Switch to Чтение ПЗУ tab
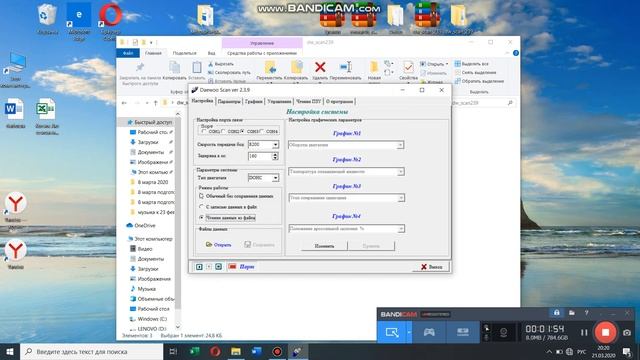This screenshot has width=640, height=360. tap(309, 102)
